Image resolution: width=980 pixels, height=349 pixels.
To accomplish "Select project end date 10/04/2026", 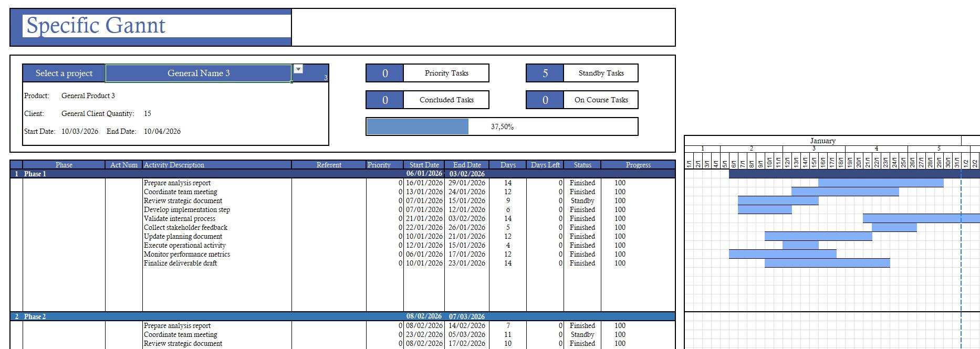I will coord(162,131).
